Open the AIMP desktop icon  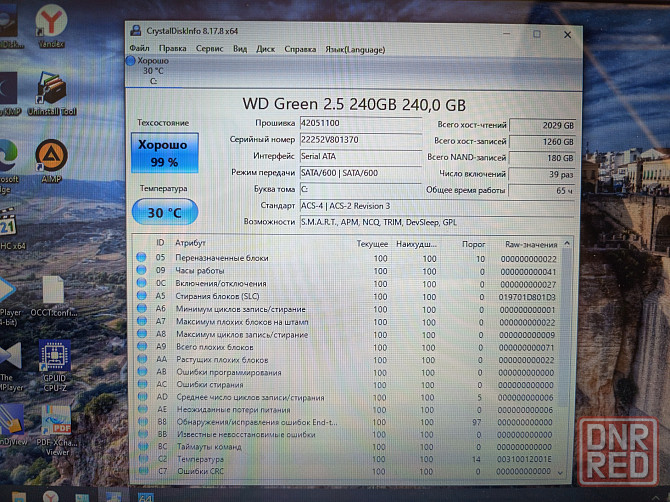(x=51, y=161)
